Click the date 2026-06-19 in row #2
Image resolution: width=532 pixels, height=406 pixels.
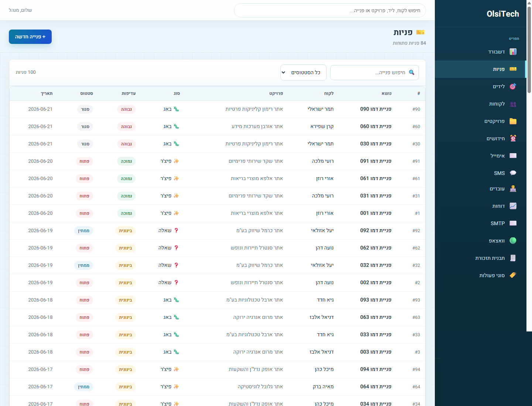pos(40,282)
